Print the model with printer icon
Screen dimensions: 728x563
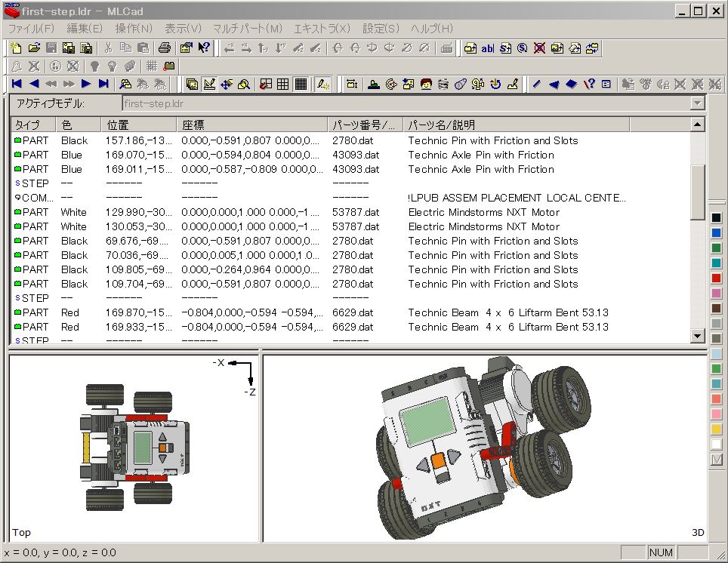click(x=165, y=48)
